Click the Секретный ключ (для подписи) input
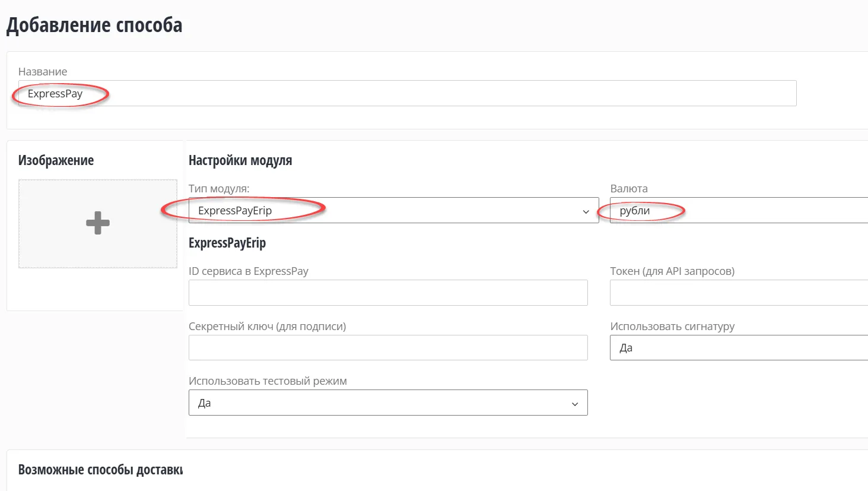The image size is (868, 491). click(x=388, y=347)
